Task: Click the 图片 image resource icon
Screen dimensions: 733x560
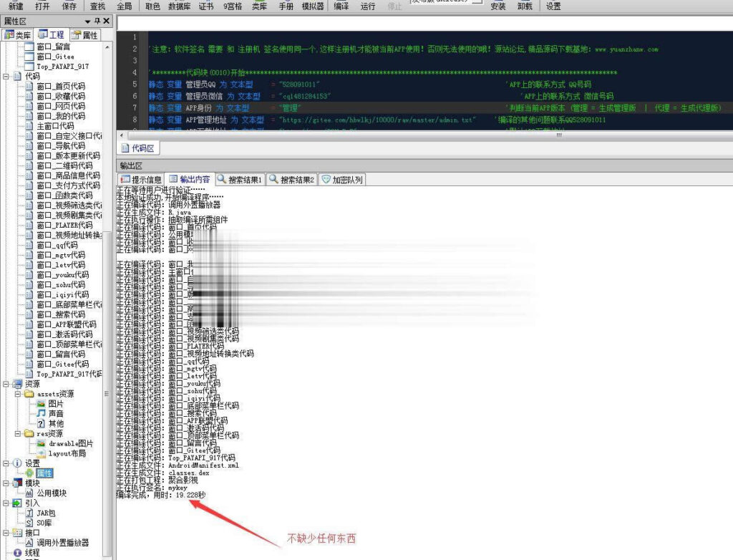Action: click(41, 404)
